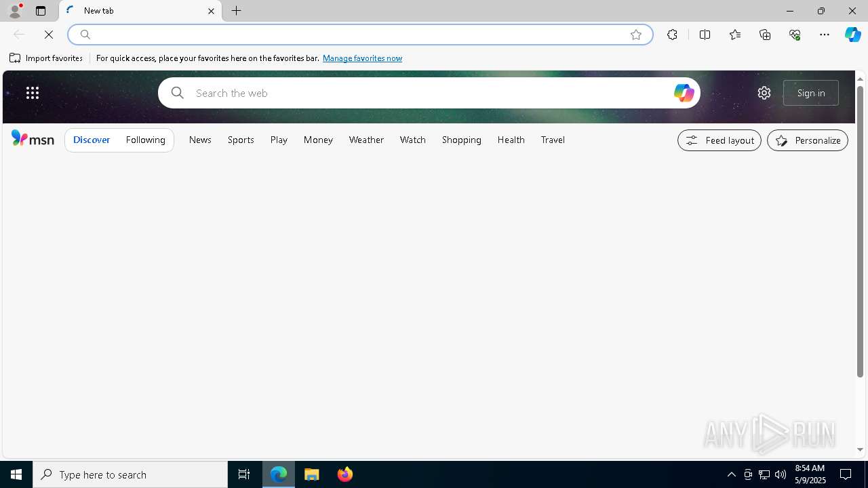
Task: Open Settings and more menu
Action: tap(825, 35)
